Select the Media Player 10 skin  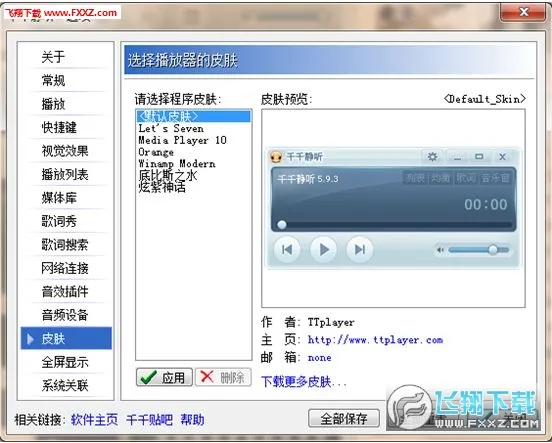[182, 140]
